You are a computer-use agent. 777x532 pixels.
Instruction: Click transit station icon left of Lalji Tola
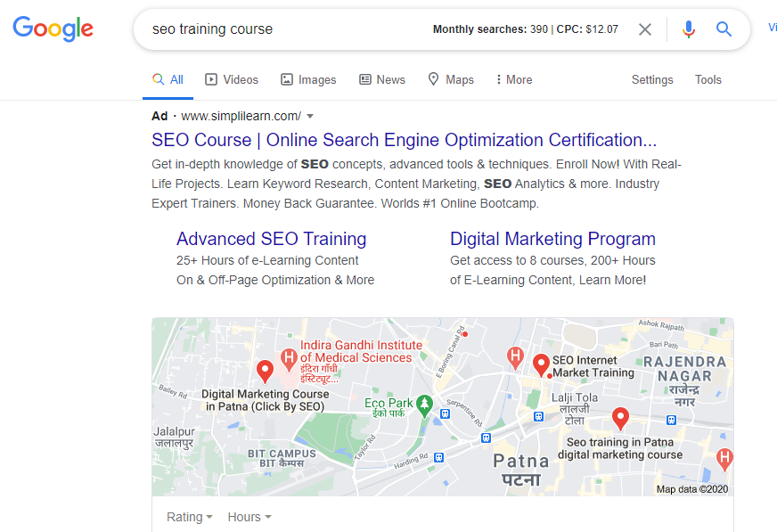pyautogui.click(x=539, y=416)
